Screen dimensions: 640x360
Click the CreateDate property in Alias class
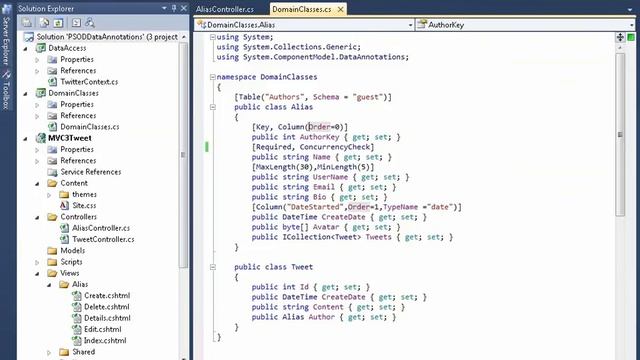tap(343, 217)
